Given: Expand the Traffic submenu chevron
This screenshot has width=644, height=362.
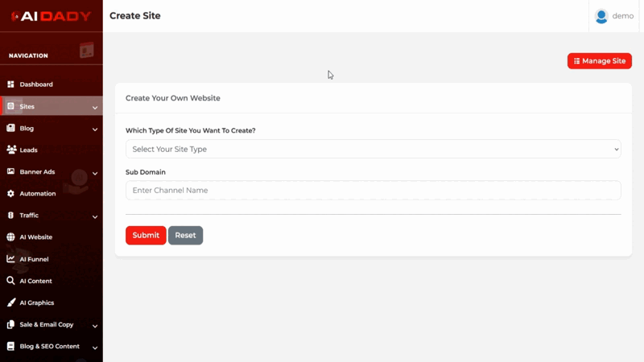Looking at the screenshot, I should (x=95, y=216).
